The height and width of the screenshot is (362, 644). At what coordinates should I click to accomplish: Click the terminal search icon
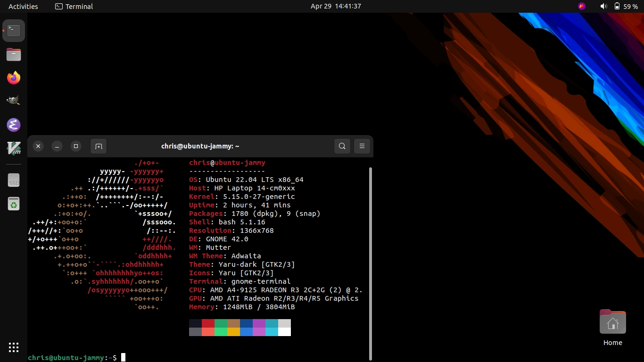(342, 146)
